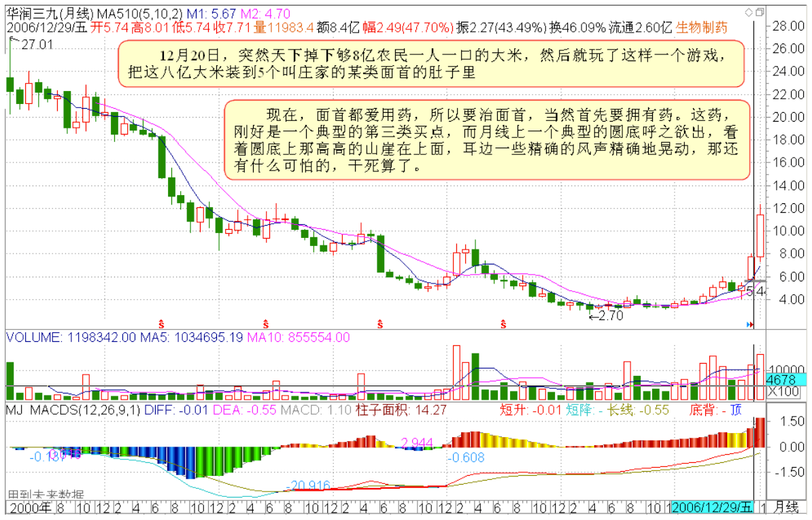Click the M1: 5.67 value

click(211, 14)
